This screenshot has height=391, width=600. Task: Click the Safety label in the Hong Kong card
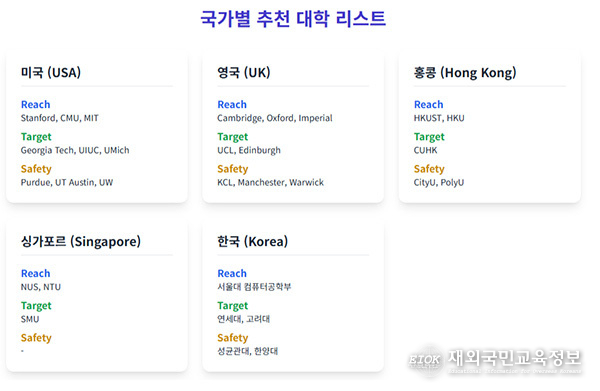pyautogui.click(x=429, y=169)
